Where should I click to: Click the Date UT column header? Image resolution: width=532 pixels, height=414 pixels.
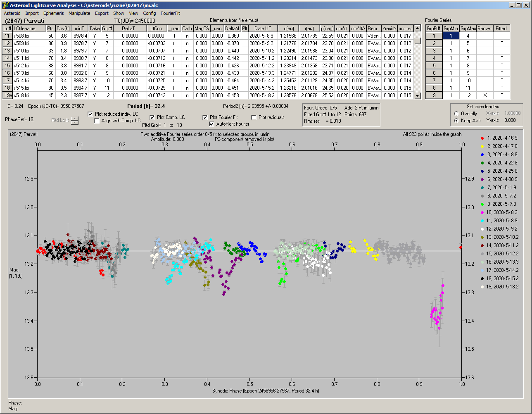(x=263, y=29)
